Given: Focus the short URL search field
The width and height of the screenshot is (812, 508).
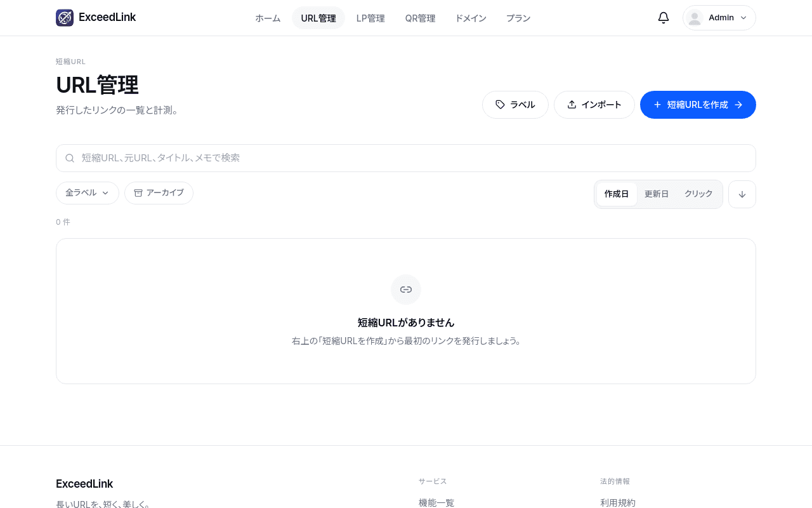Looking at the screenshot, I should click(406, 158).
